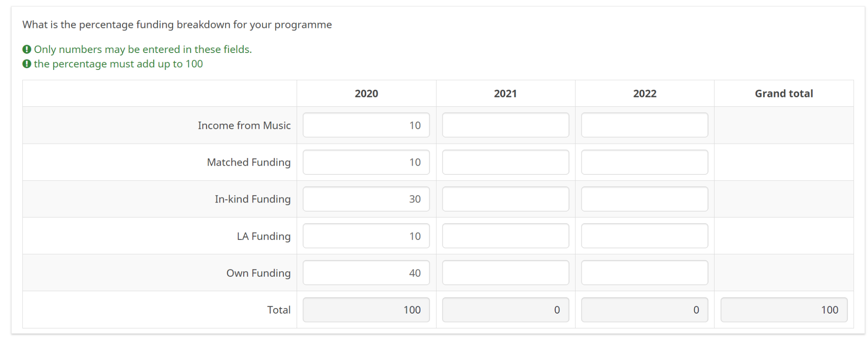Click the 2020 Total field

[366, 310]
